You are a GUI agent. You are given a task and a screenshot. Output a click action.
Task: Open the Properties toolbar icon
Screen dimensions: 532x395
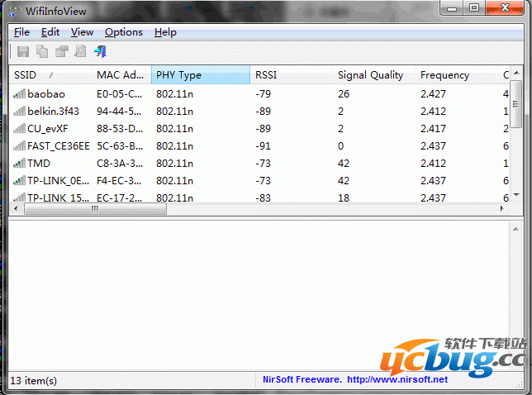point(62,51)
